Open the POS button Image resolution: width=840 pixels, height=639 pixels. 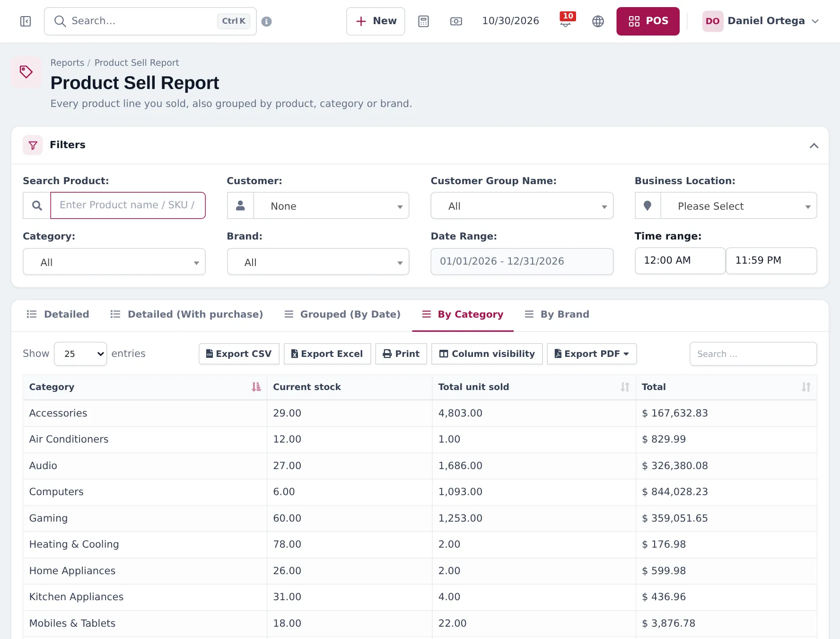[648, 21]
